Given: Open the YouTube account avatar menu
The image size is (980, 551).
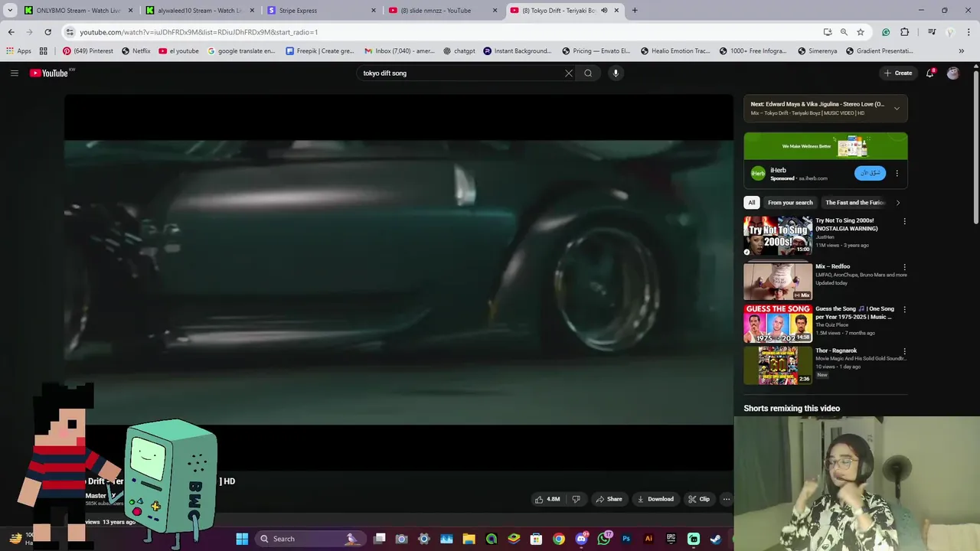Looking at the screenshot, I should [952, 73].
